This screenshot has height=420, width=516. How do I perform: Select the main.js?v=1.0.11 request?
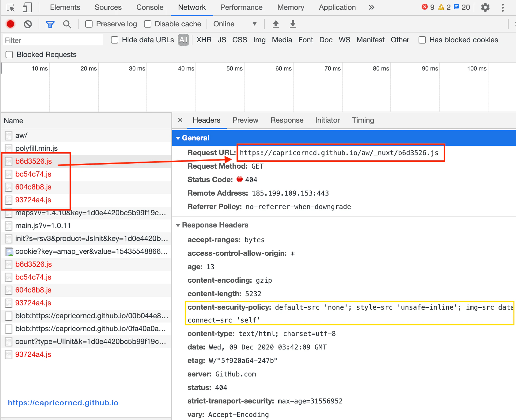(x=86, y=226)
